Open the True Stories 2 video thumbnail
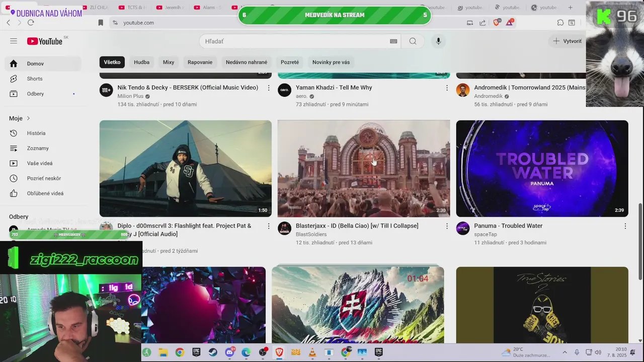 click(542, 305)
